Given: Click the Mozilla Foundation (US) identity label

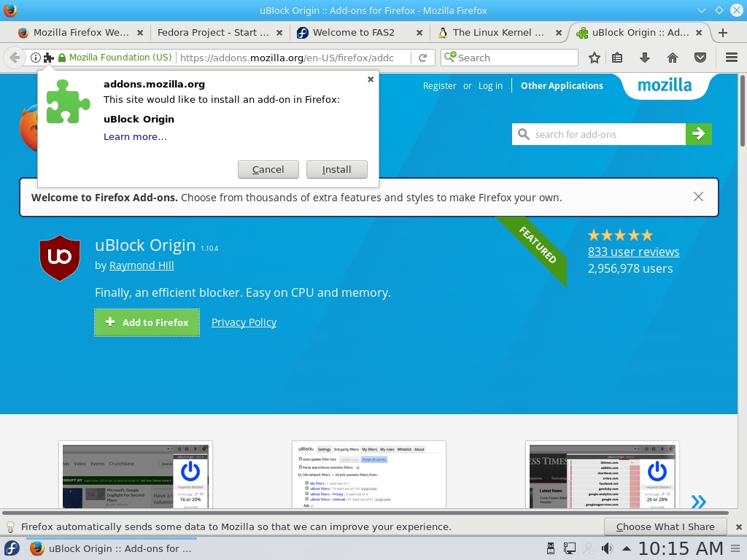Looking at the screenshot, I should (x=120, y=58).
